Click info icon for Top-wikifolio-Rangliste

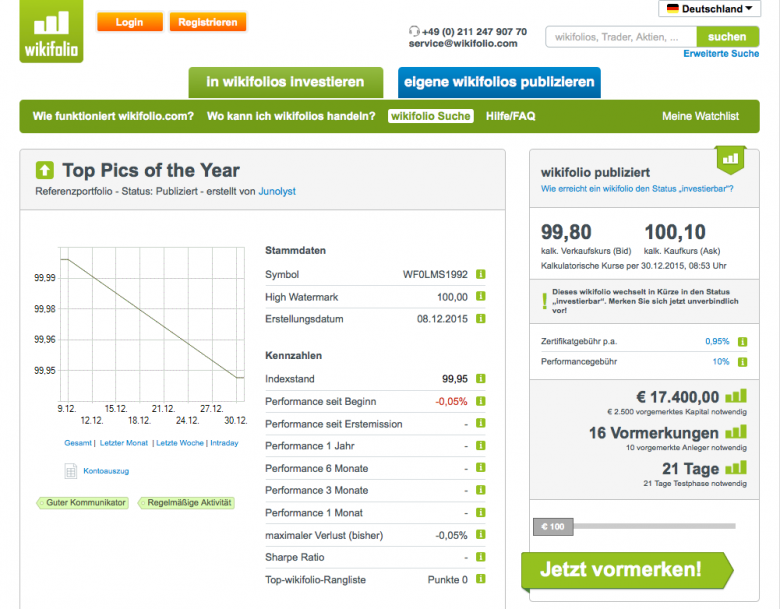[x=481, y=579]
